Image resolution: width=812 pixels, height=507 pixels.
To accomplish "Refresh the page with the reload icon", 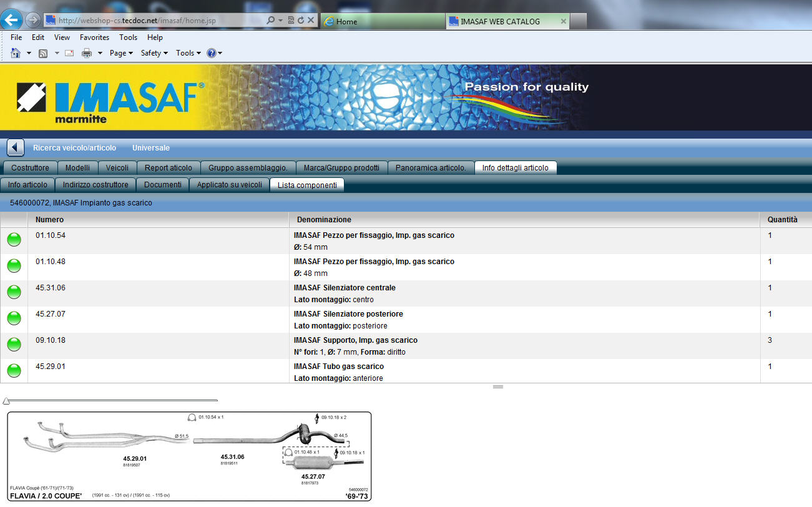I will click(x=300, y=21).
